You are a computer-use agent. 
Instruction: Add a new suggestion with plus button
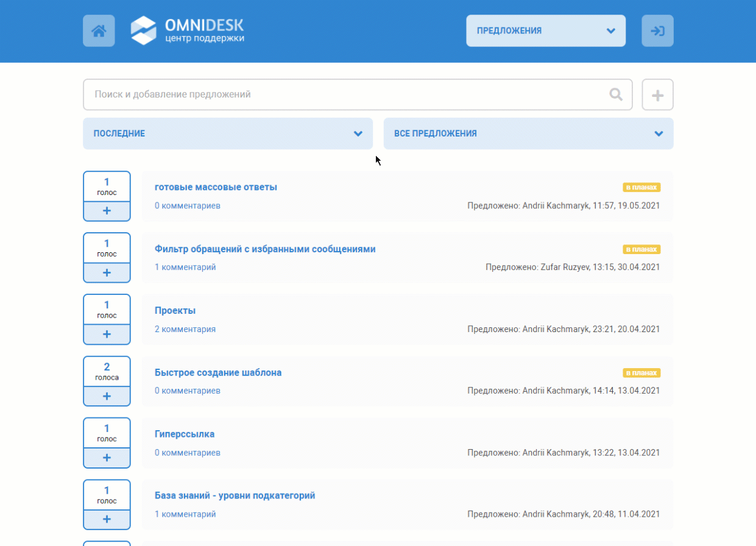tap(657, 94)
